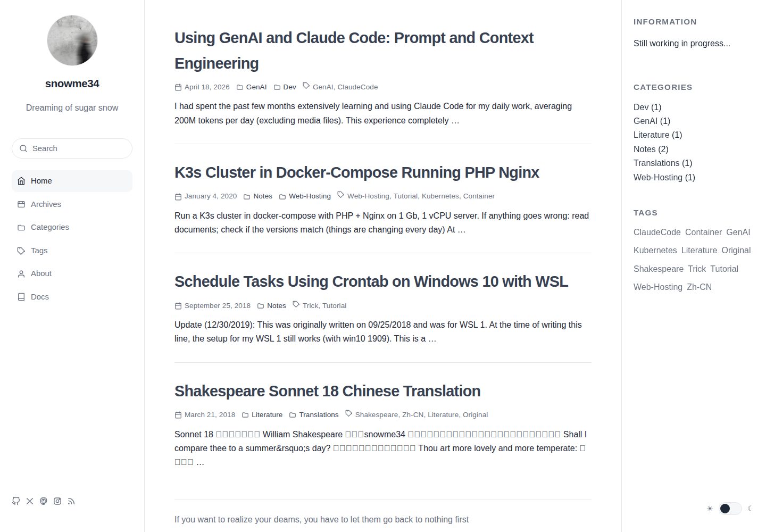The width and height of the screenshot is (766, 532).
Task: Click Zh-CN tag under Shakespeare post
Action: (x=413, y=415)
